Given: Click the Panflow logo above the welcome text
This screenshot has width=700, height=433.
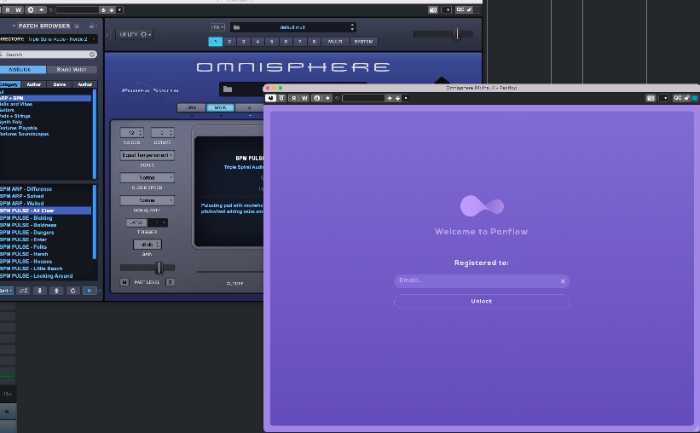Looking at the screenshot, I should (482, 206).
